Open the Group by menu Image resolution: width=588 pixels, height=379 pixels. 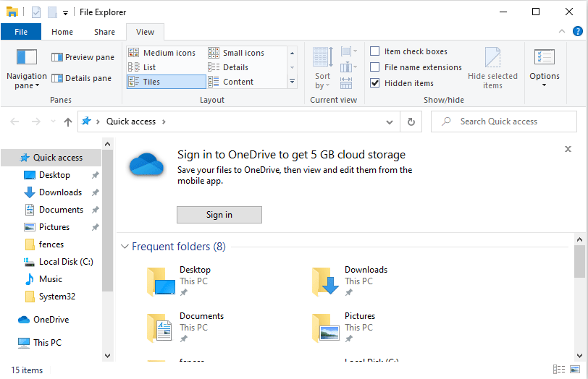[349, 51]
